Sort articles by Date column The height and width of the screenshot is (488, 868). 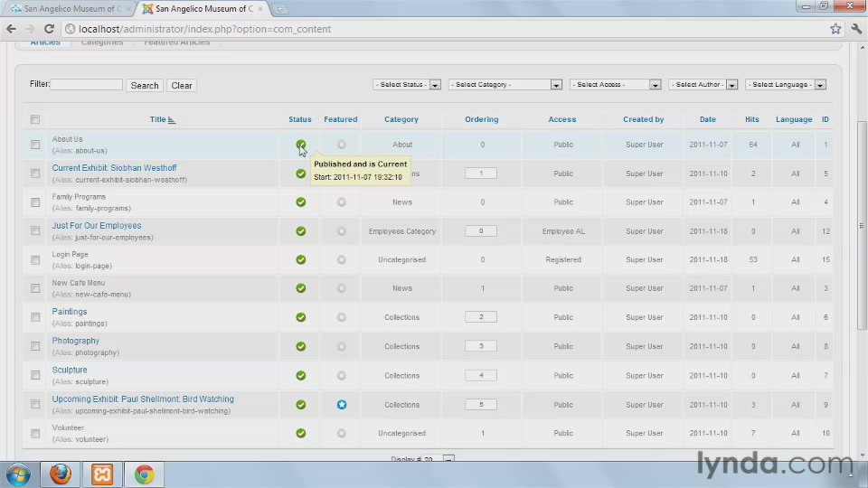[707, 119]
